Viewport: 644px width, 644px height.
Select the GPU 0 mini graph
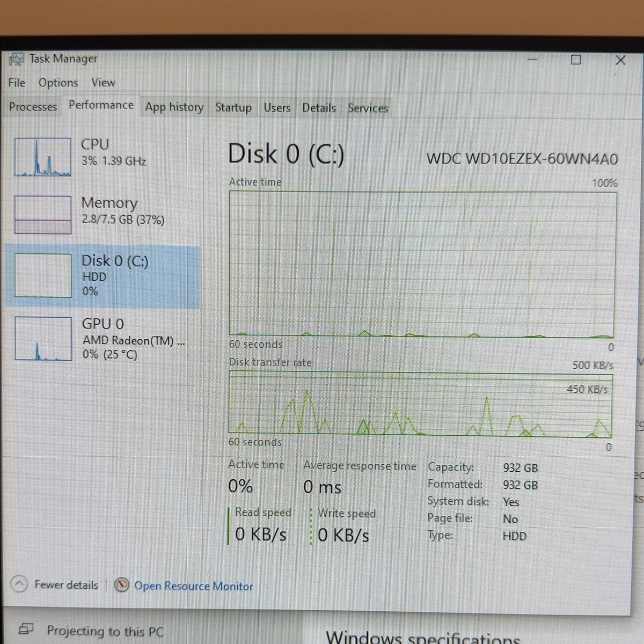[43, 339]
